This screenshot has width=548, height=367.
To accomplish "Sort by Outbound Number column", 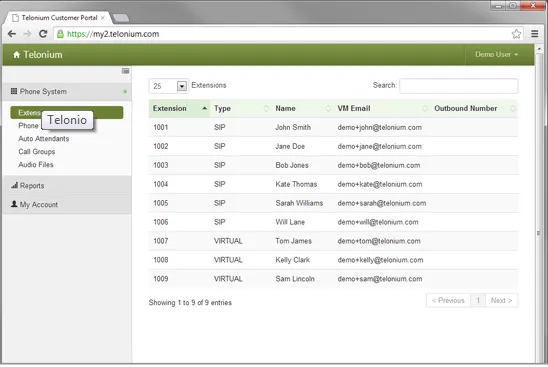I will click(x=474, y=108).
